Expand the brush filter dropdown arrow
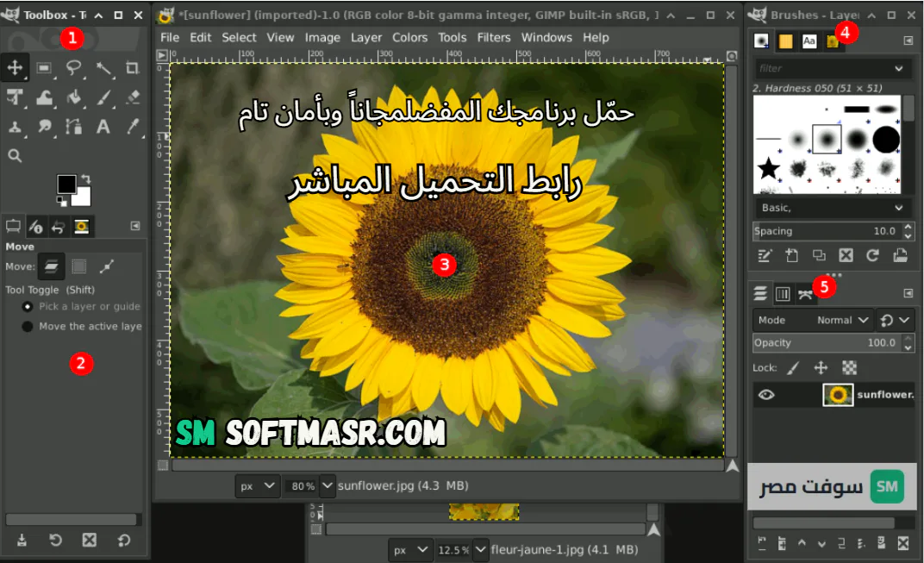 [x=899, y=68]
